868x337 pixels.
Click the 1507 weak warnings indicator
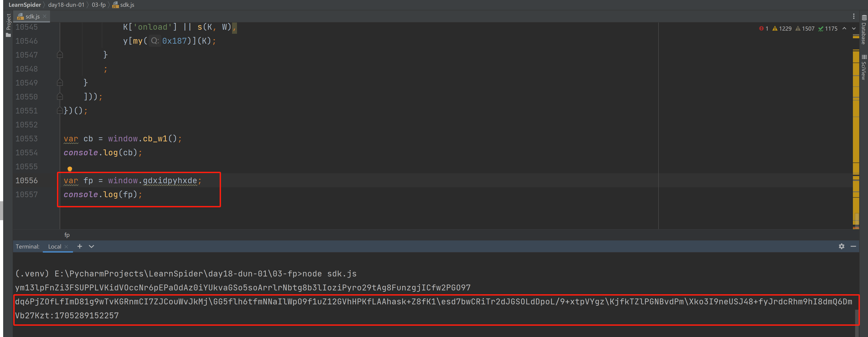pos(805,29)
